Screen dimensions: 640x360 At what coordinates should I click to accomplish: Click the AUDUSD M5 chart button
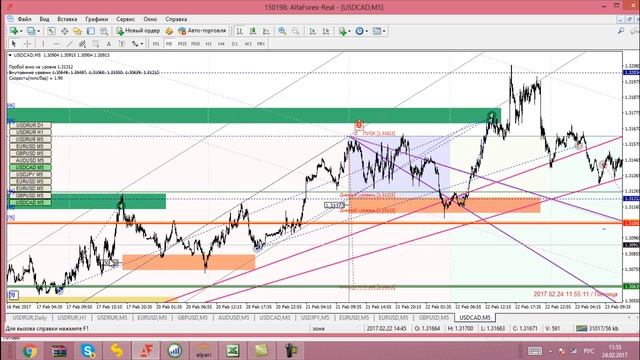coord(30,160)
